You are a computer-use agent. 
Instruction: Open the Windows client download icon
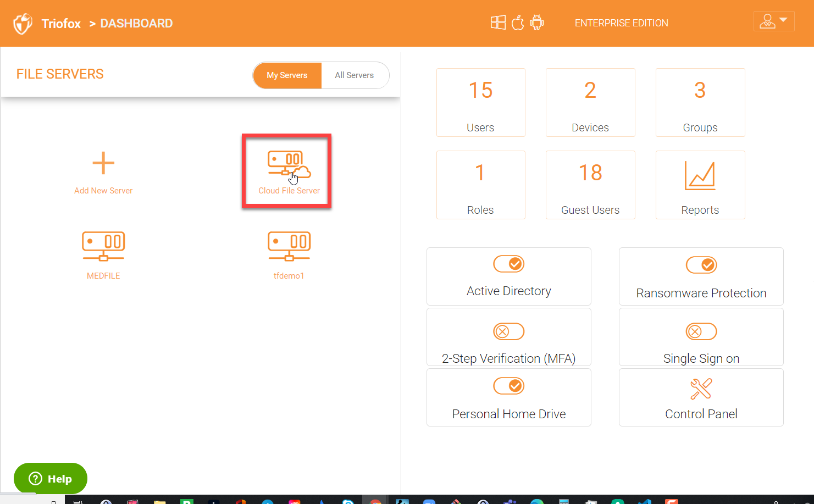coord(498,23)
